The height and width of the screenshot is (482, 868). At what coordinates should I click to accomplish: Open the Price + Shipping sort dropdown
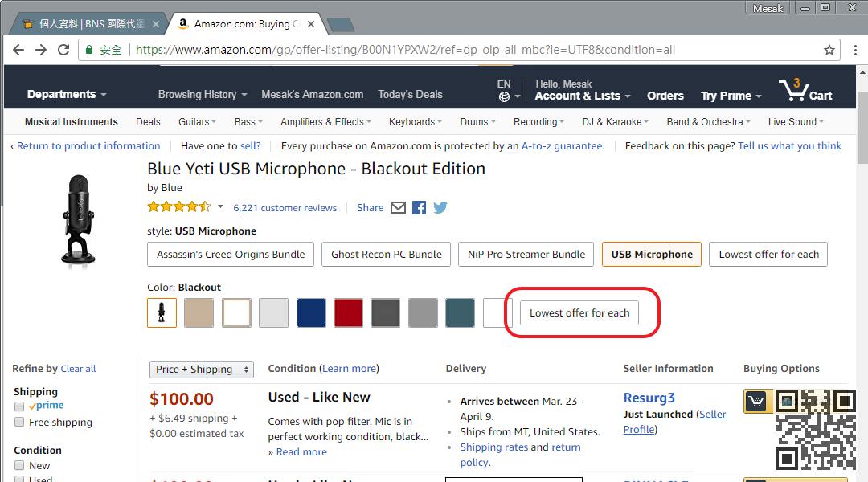pyautogui.click(x=201, y=370)
